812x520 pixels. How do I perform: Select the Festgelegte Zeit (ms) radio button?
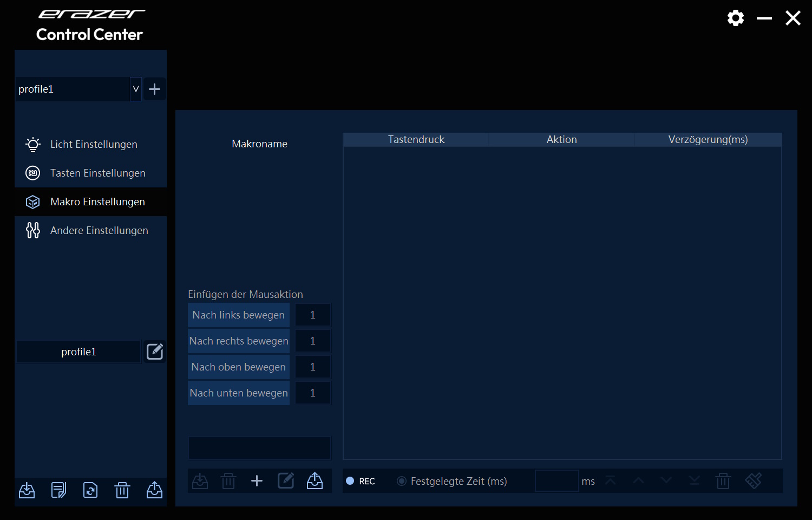pos(402,481)
